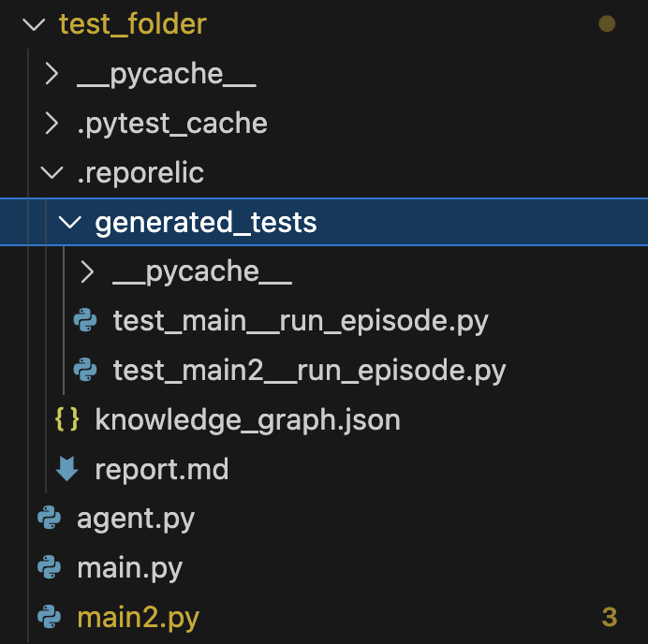Click the Python icon beside agent.py
Viewport: 648px width, 644px height.
tap(50, 518)
